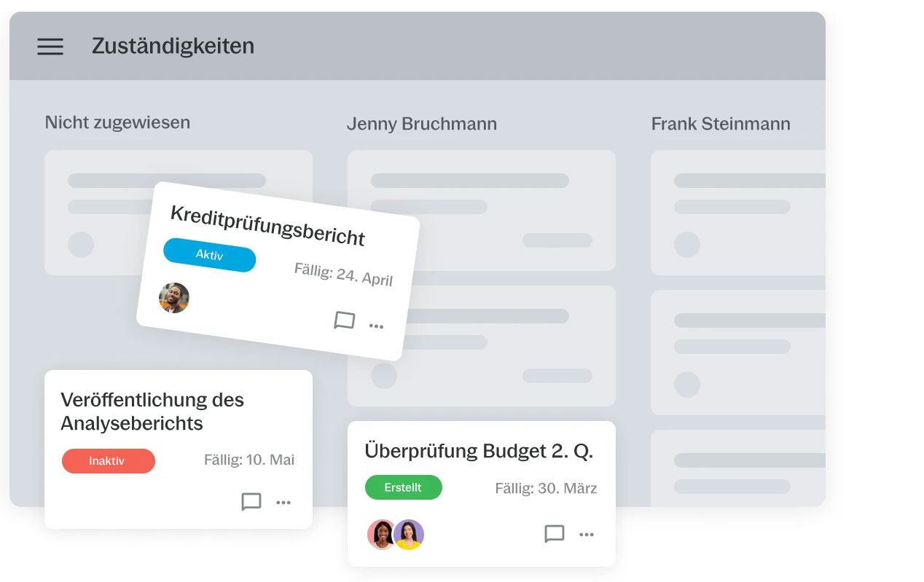Click the red Inaktiv status badge
The height and width of the screenshot is (582, 924).
tap(108, 461)
